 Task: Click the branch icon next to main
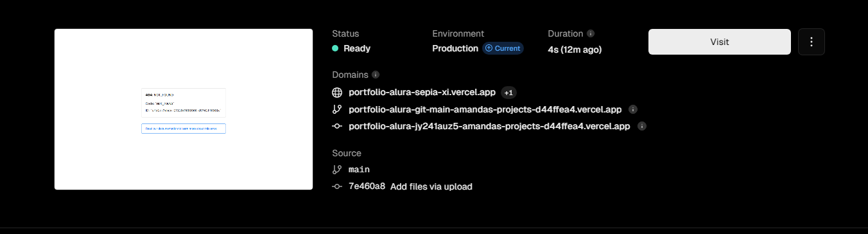click(337, 170)
